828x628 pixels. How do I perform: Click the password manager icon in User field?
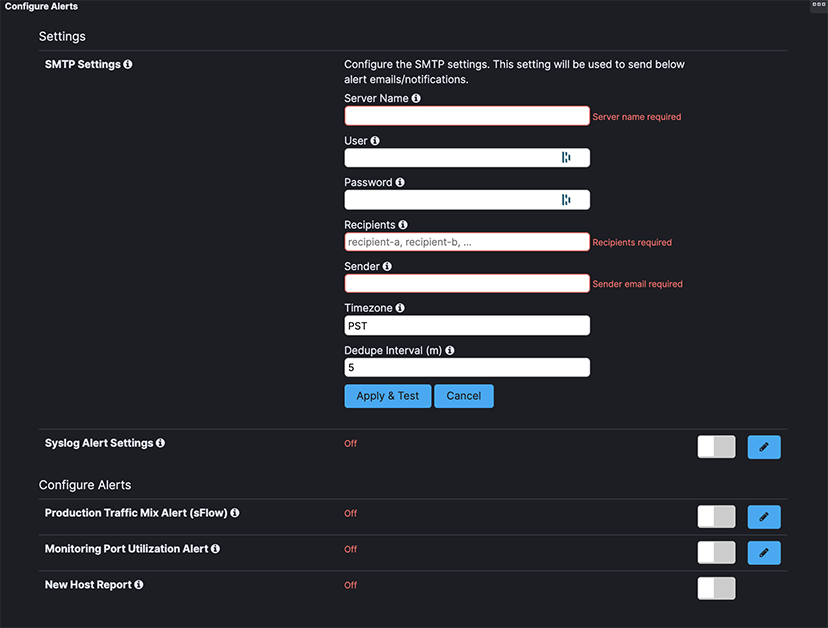click(566, 157)
